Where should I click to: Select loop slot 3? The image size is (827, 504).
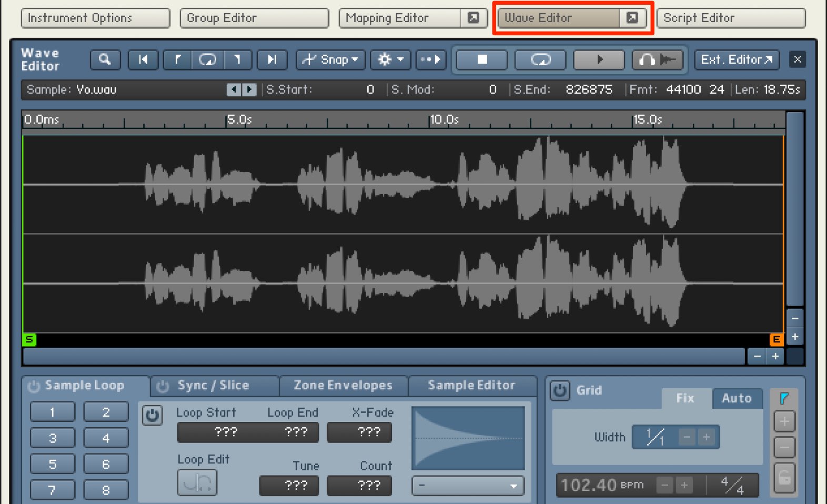(x=53, y=438)
